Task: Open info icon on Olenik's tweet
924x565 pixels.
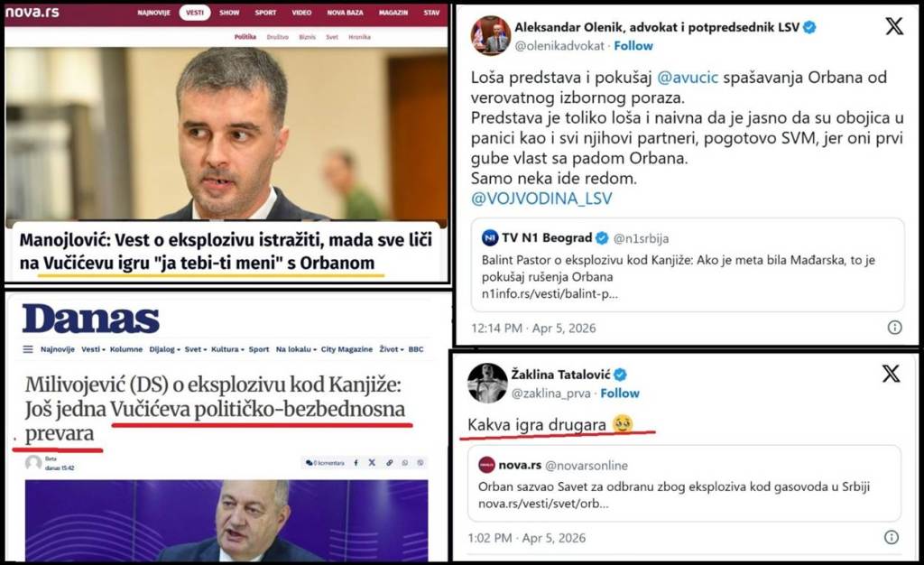Action: click(x=894, y=328)
